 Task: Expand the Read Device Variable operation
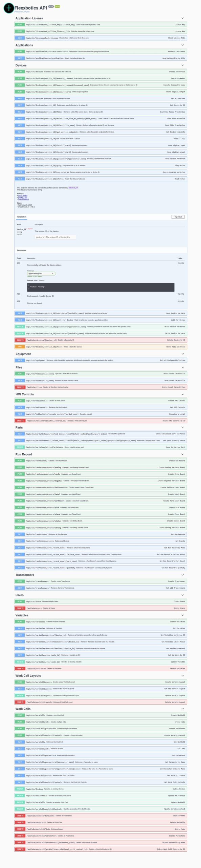point(100,313)
